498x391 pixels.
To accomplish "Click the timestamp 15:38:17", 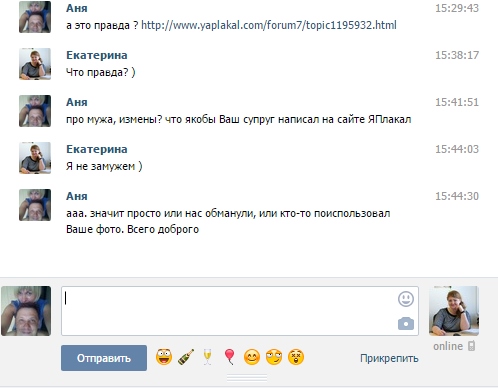I will 457,55.
